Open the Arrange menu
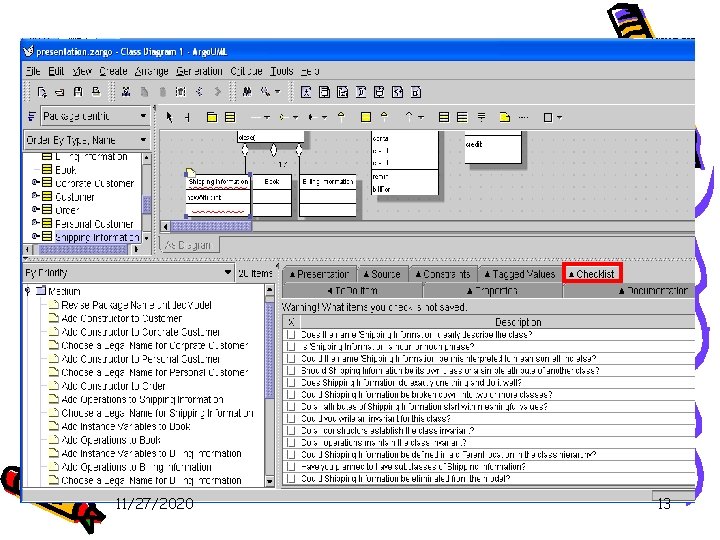Screen dimensions: 720x540 pos(152,71)
